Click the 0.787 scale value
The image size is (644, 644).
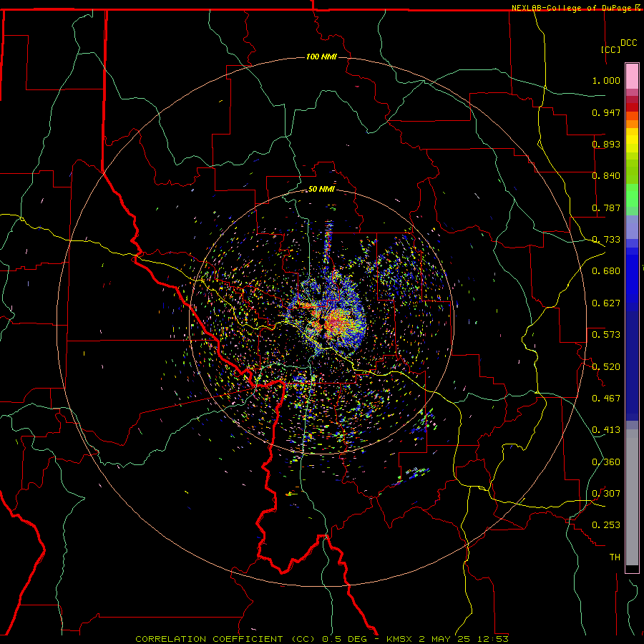tap(606, 208)
